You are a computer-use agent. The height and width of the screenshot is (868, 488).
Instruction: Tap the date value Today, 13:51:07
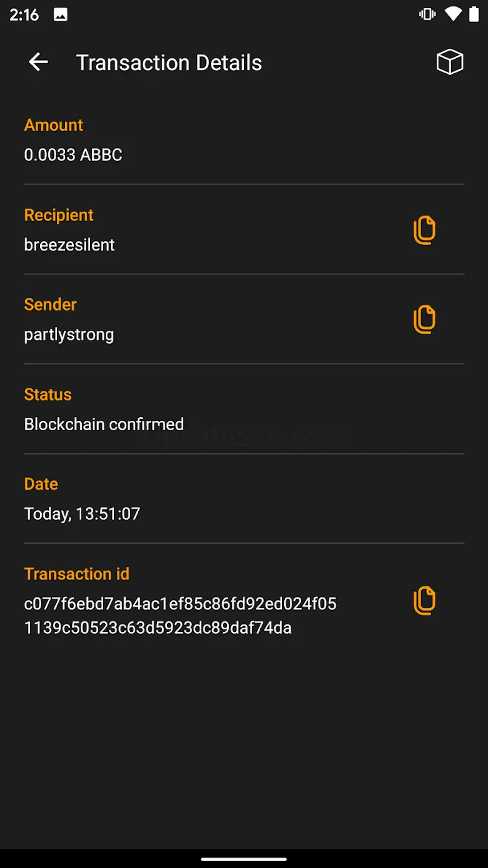pyautogui.click(x=82, y=514)
